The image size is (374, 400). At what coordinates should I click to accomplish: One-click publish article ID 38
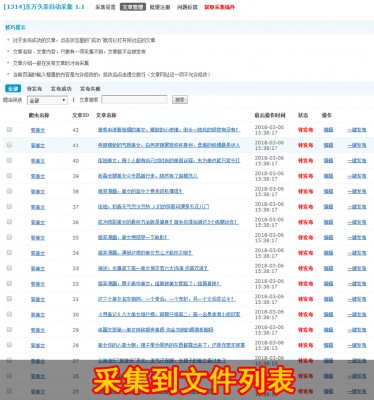click(x=357, y=191)
